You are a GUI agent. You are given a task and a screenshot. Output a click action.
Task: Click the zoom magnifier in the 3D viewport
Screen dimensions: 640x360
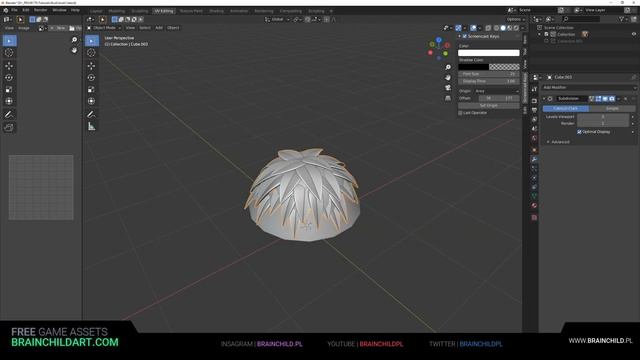[448, 67]
